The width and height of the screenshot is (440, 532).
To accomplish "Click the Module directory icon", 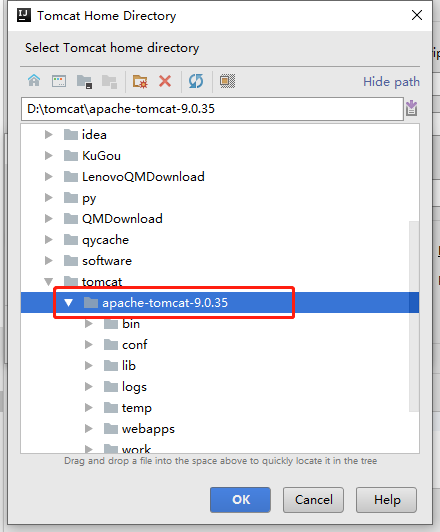I will tap(109, 82).
